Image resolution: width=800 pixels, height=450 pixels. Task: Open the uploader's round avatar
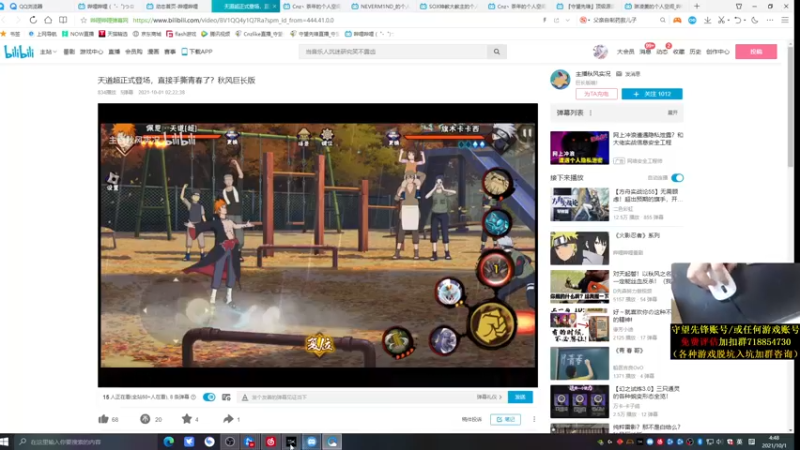click(x=560, y=80)
